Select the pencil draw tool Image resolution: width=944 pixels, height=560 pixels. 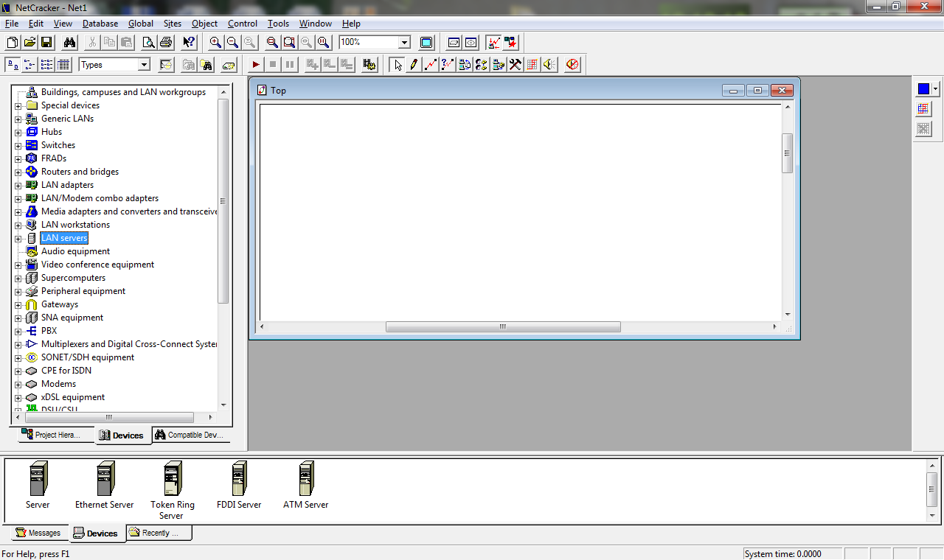tap(414, 65)
